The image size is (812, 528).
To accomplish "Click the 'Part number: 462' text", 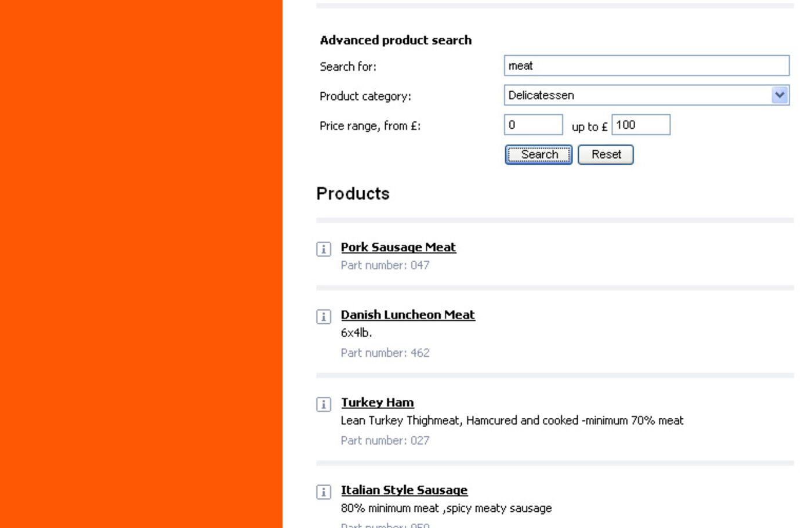I will pos(385,353).
